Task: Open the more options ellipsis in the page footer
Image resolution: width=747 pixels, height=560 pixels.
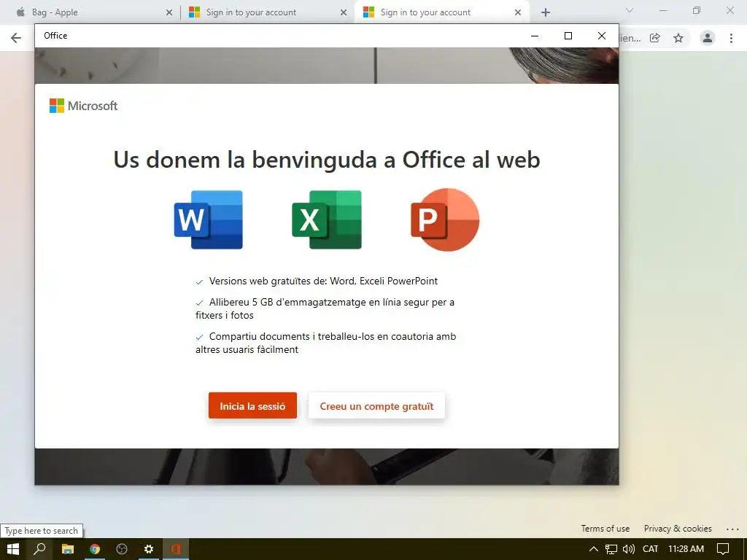Action: pos(732,529)
